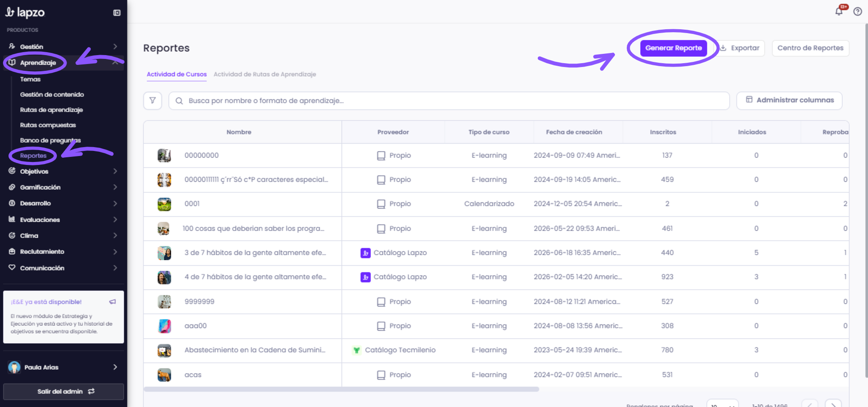Click the horizontal table scrollbar
This screenshot has width=868, height=407.
coord(341,389)
